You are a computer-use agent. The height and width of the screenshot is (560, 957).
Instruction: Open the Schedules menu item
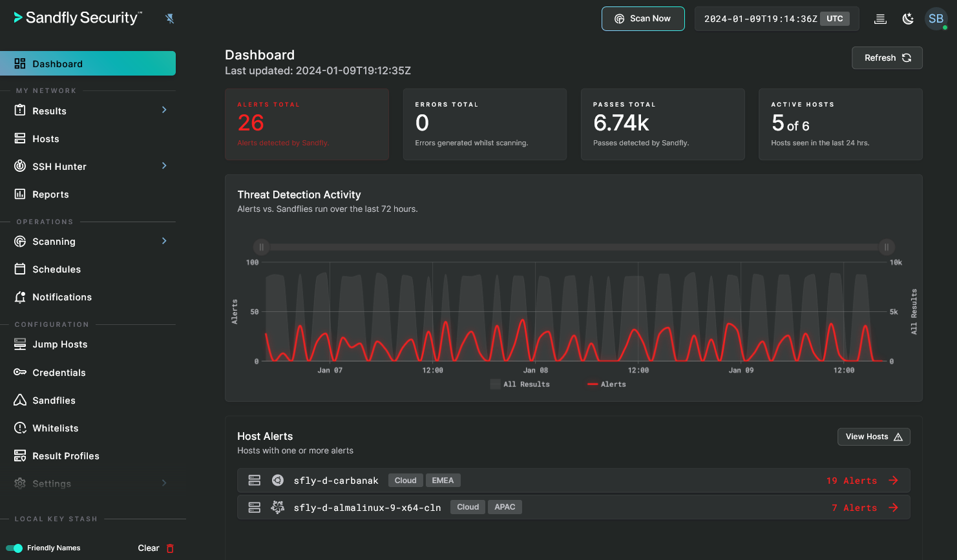(x=88, y=269)
